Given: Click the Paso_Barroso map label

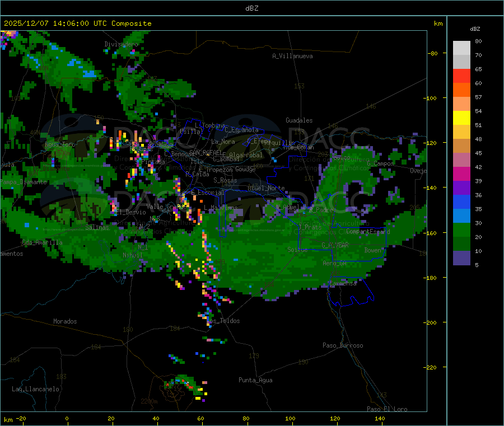Looking at the screenshot, I should 343,345.
